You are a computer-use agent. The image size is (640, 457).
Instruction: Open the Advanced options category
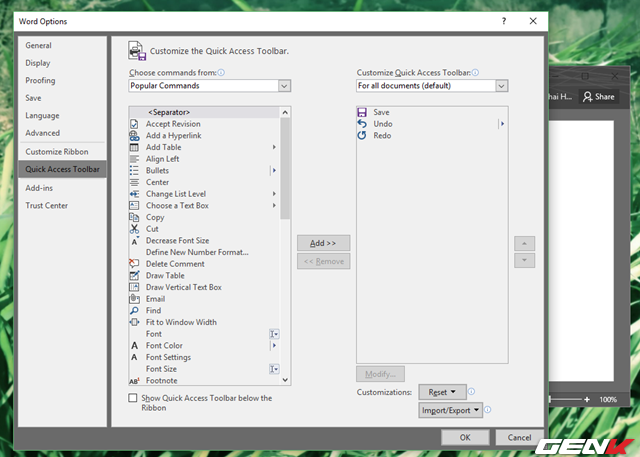click(x=62, y=133)
